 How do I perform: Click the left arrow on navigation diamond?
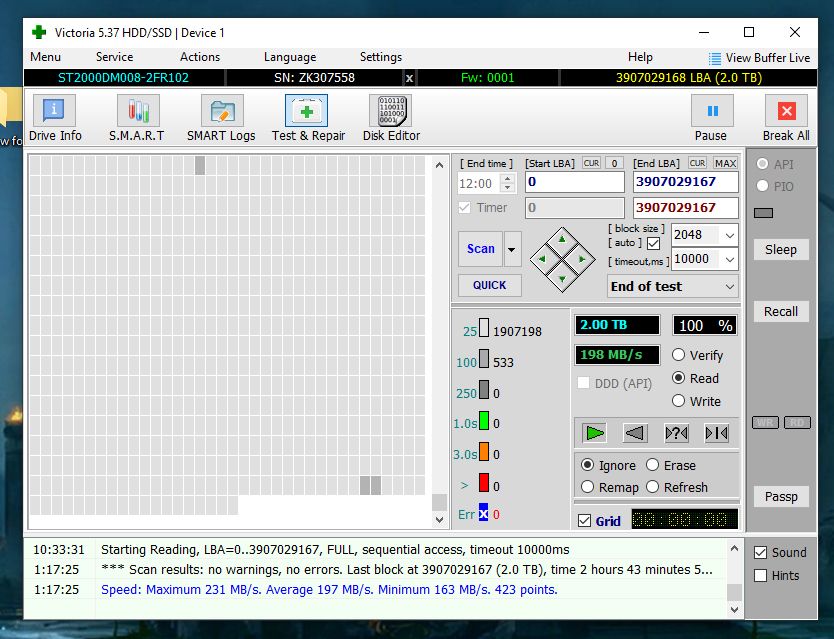(542, 259)
